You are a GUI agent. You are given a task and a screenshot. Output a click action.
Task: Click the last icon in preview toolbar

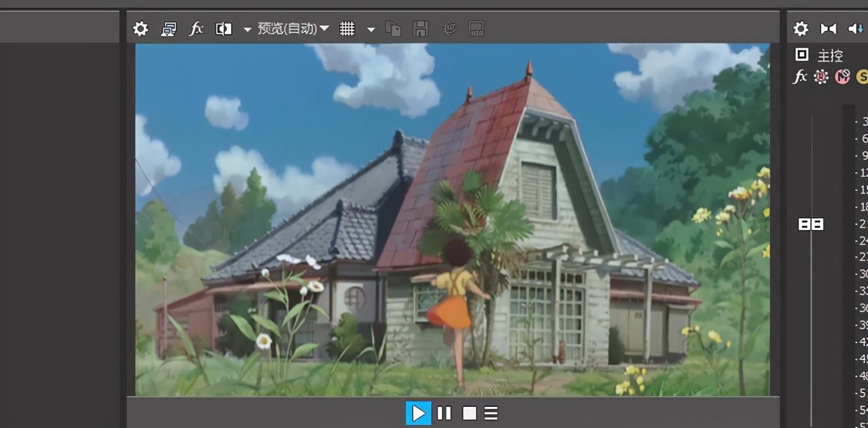[x=476, y=29]
